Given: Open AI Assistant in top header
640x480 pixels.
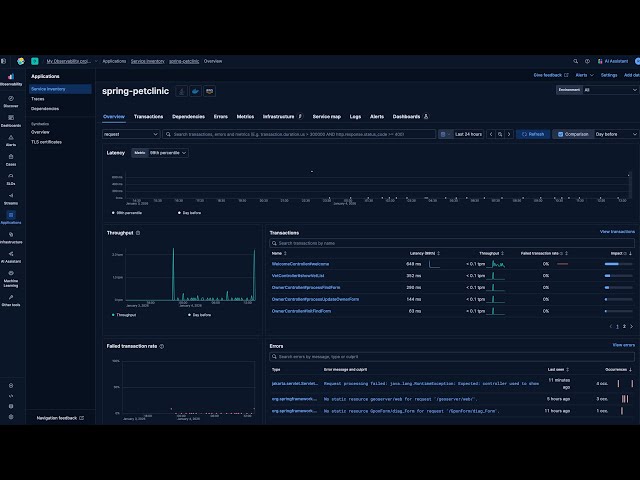Looking at the screenshot, I should pos(613,61).
